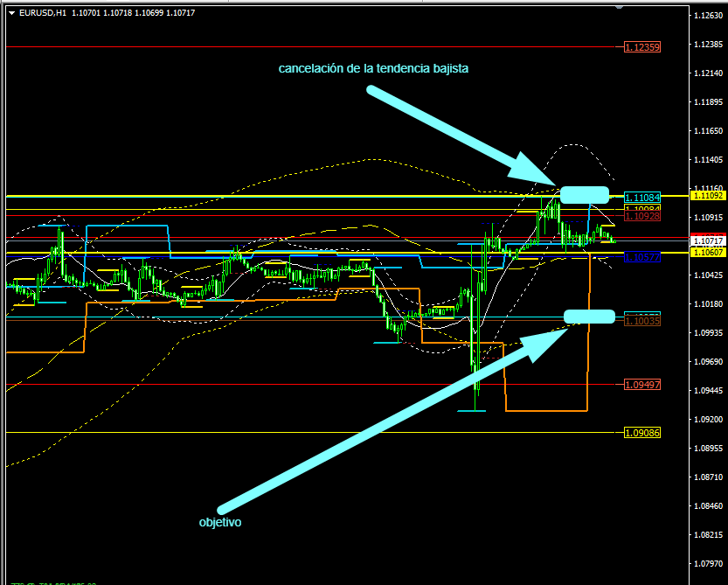Viewport: 728px width, 585px height.
Task: Select the yellow 1.09086 level label
Action: click(x=642, y=433)
